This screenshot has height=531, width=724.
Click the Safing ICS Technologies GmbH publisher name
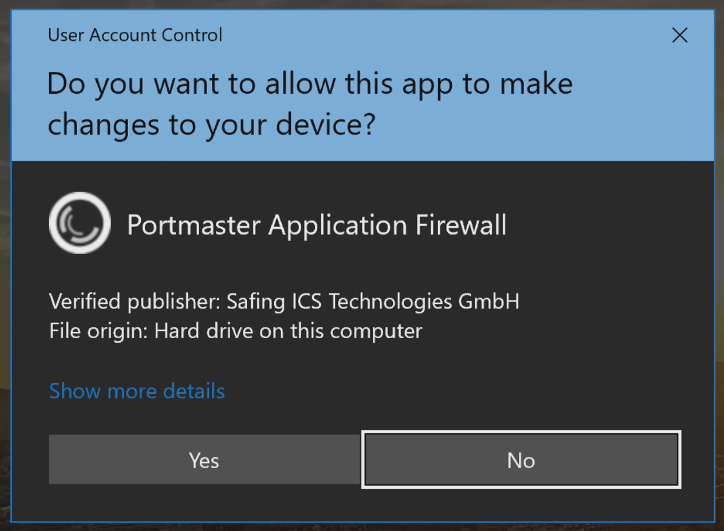pos(373,302)
